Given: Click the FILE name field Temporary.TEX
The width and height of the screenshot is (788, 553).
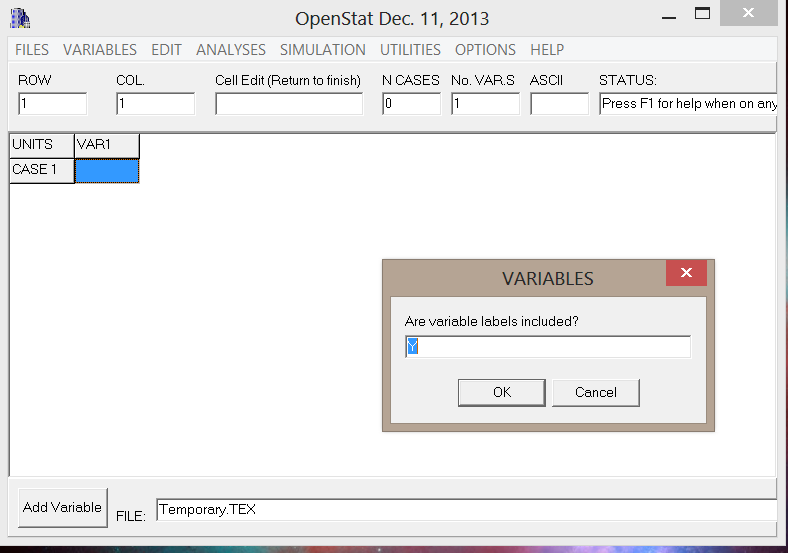Looking at the screenshot, I should [466, 510].
